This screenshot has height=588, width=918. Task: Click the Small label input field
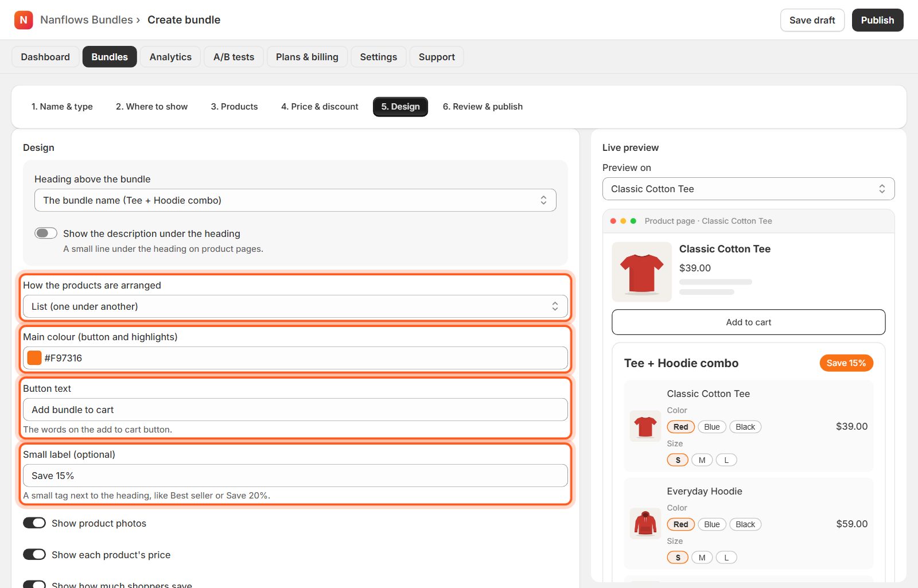pyautogui.click(x=295, y=476)
